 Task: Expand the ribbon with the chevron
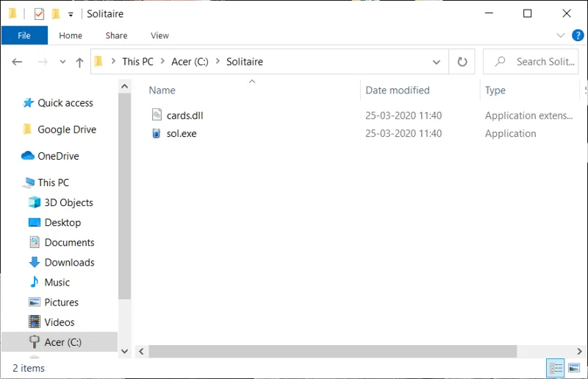coord(560,35)
